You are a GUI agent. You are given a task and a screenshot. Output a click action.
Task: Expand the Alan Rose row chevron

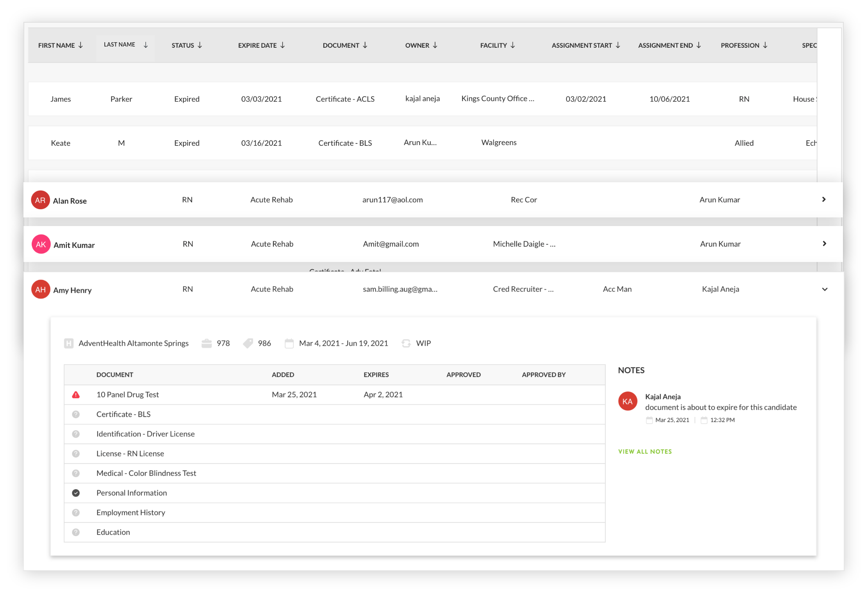click(824, 199)
